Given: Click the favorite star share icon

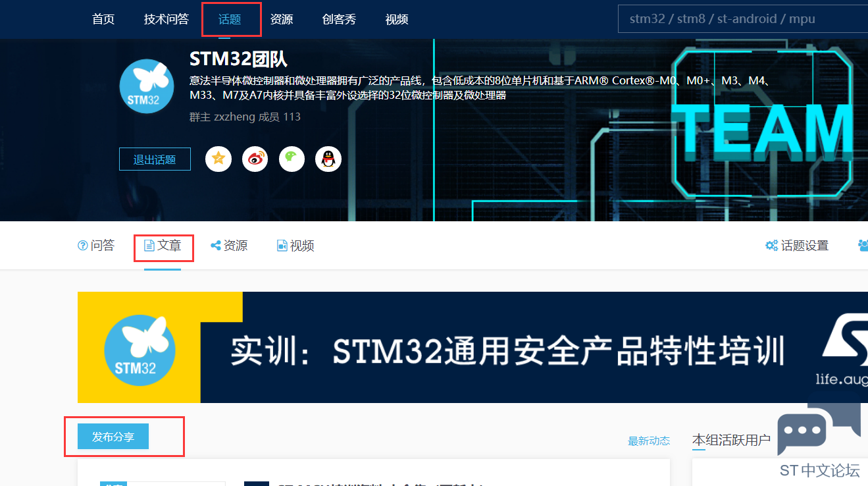Looking at the screenshot, I should point(218,159).
